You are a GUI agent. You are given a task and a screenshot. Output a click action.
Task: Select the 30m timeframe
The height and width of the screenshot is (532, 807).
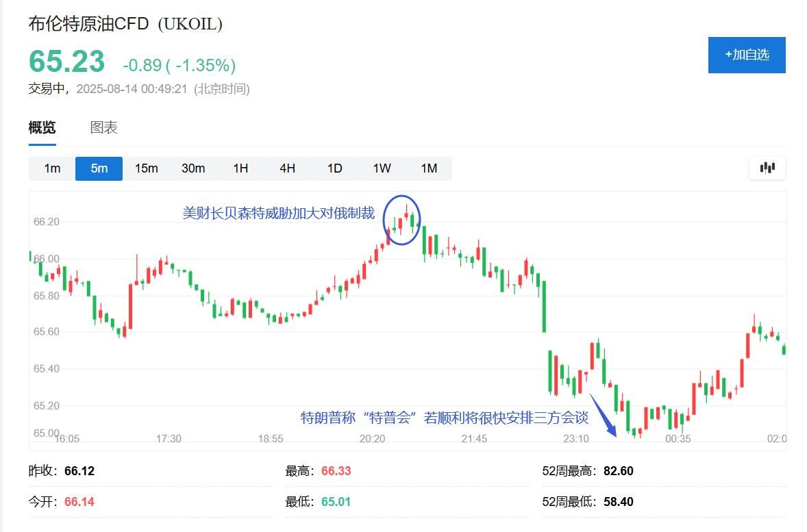click(193, 168)
